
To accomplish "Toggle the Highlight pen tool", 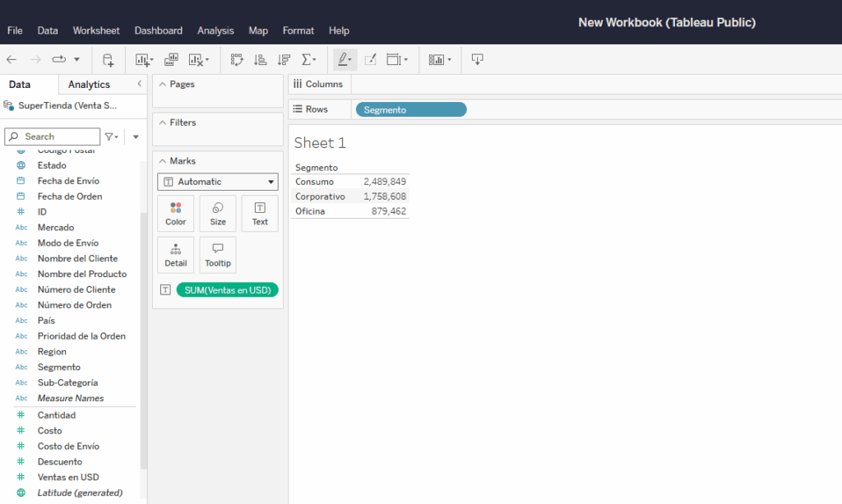I will point(345,60).
